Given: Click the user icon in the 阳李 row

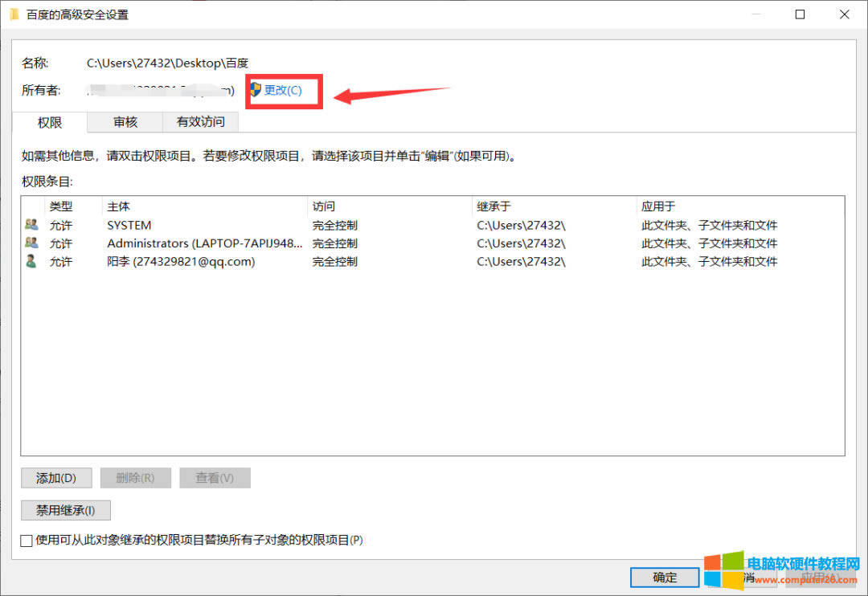Looking at the screenshot, I should coord(31,261).
